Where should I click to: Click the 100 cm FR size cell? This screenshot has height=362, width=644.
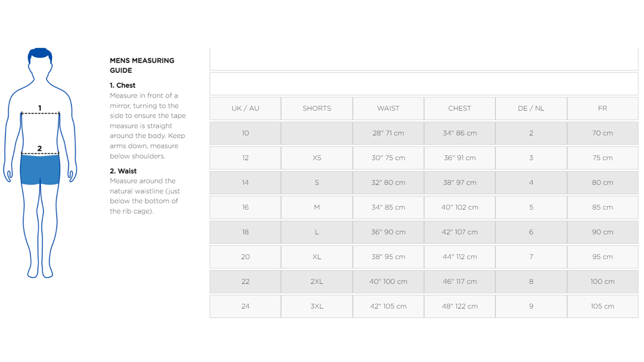coord(602,282)
